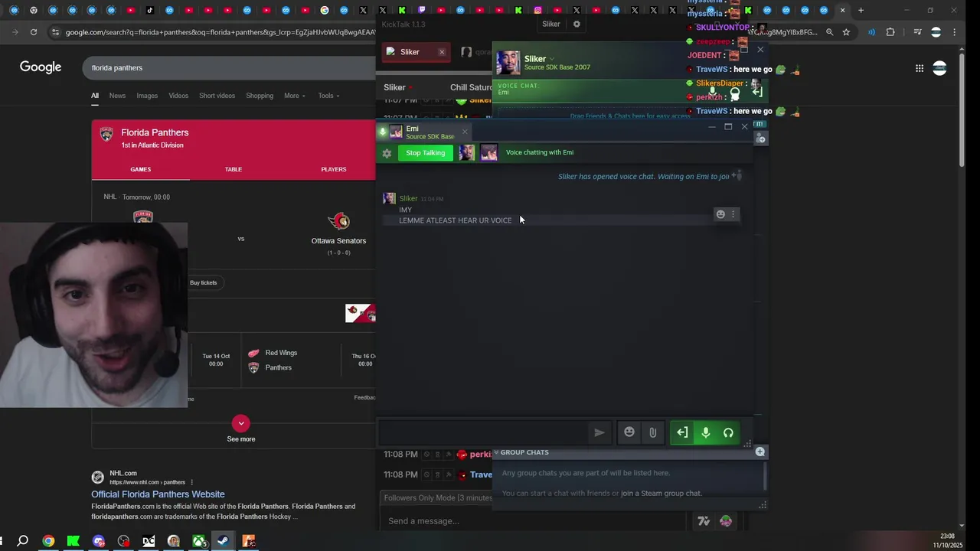
Task: Add a reaction to Sliker's message
Action: coord(720,214)
